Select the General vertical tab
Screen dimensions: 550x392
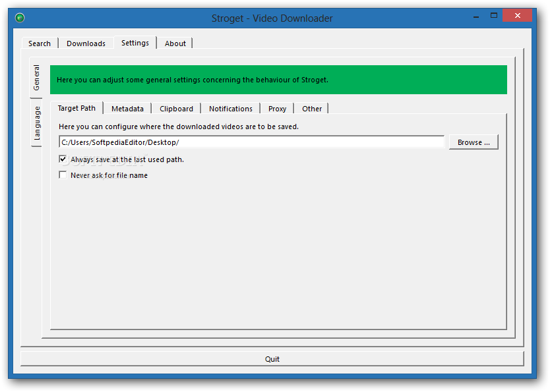pyautogui.click(x=36, y=78)
